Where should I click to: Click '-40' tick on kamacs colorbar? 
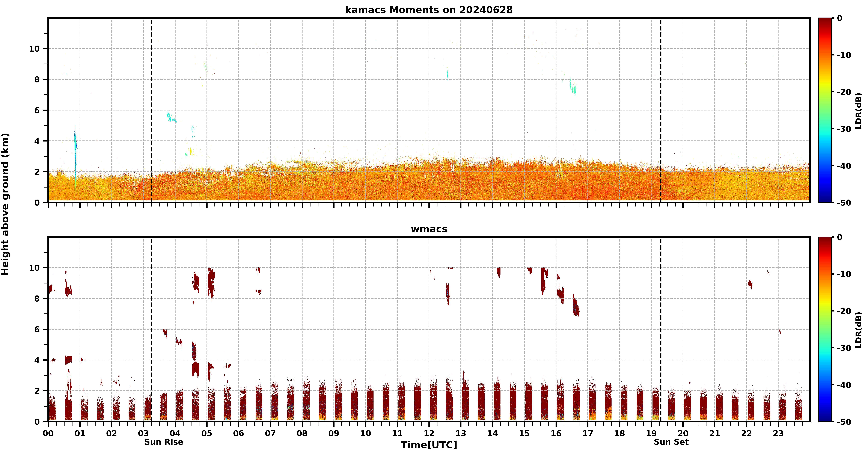click(x=844, y=166)
